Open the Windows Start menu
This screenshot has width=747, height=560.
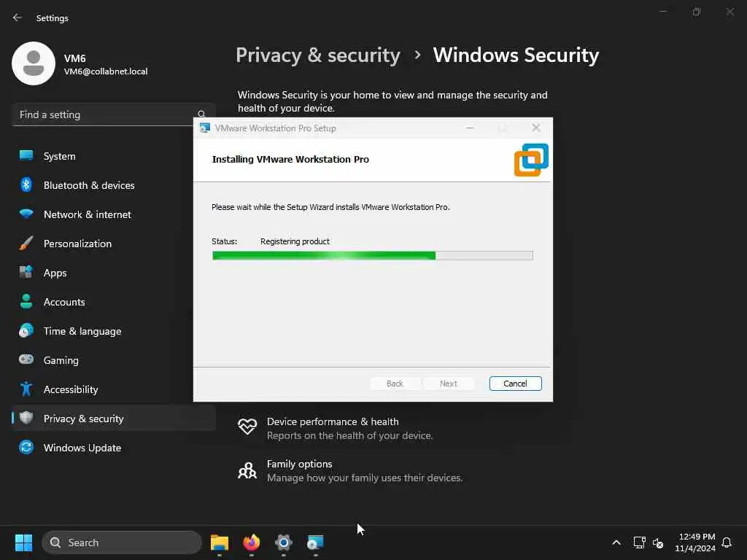23,542
